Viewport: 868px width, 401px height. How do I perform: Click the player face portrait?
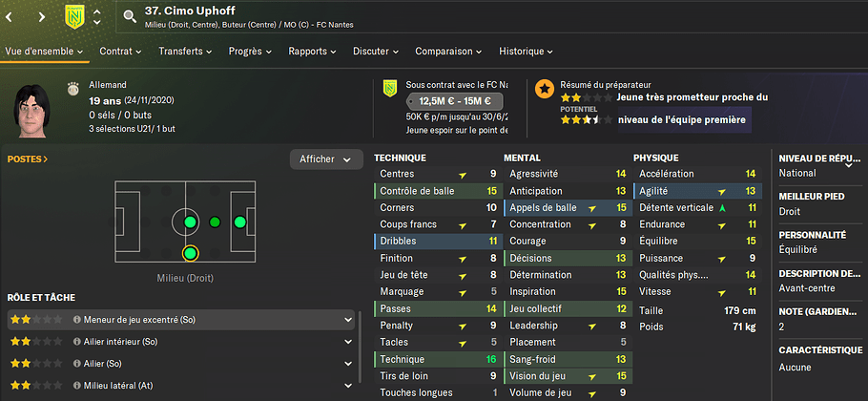pyautogui.click(x=33, y=111)
